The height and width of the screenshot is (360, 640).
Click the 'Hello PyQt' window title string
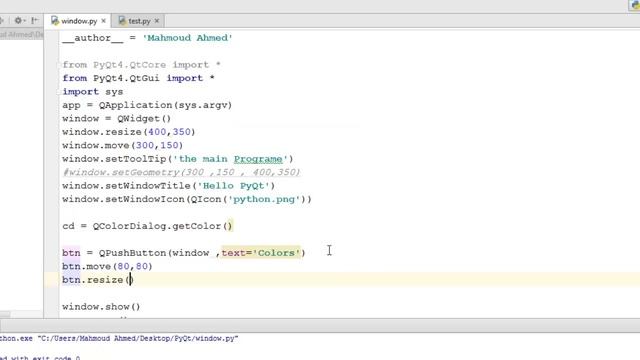233,186
